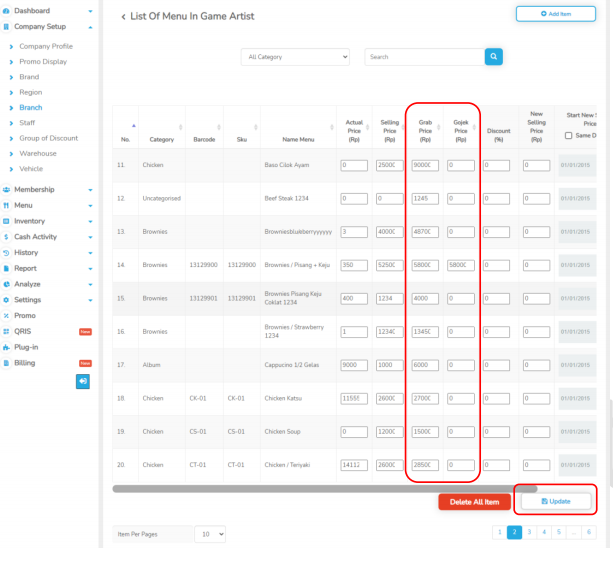Screen dimensions: 613x561
Task: Click the blue sidebar collapse arrow button
Action: click(83, 381)
